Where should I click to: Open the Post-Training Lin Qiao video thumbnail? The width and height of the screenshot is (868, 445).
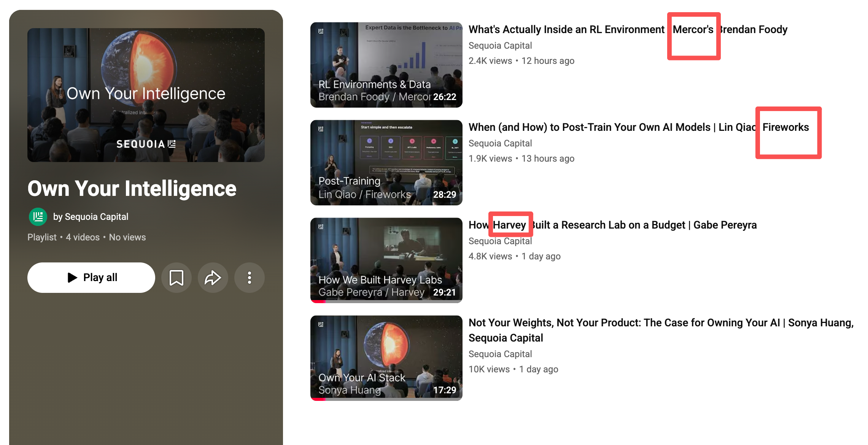tap(386, 162)
